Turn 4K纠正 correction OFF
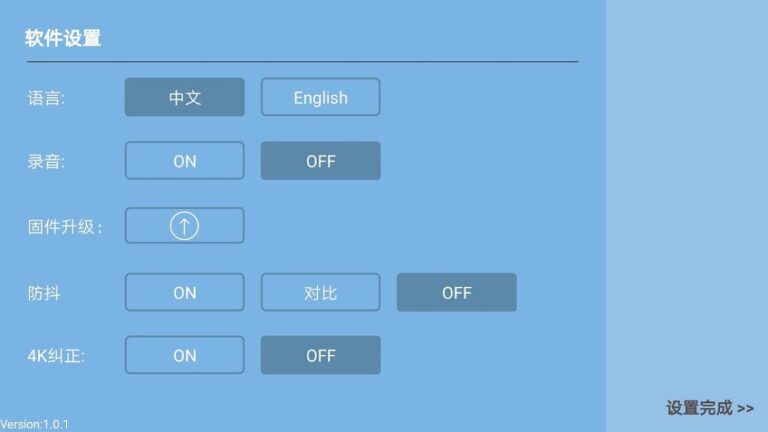 (x=320, y=355)
